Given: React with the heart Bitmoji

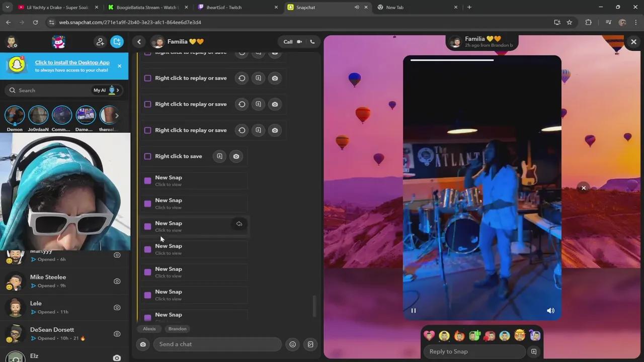Looking at the screenshot, I should click(x=429, y=335).
